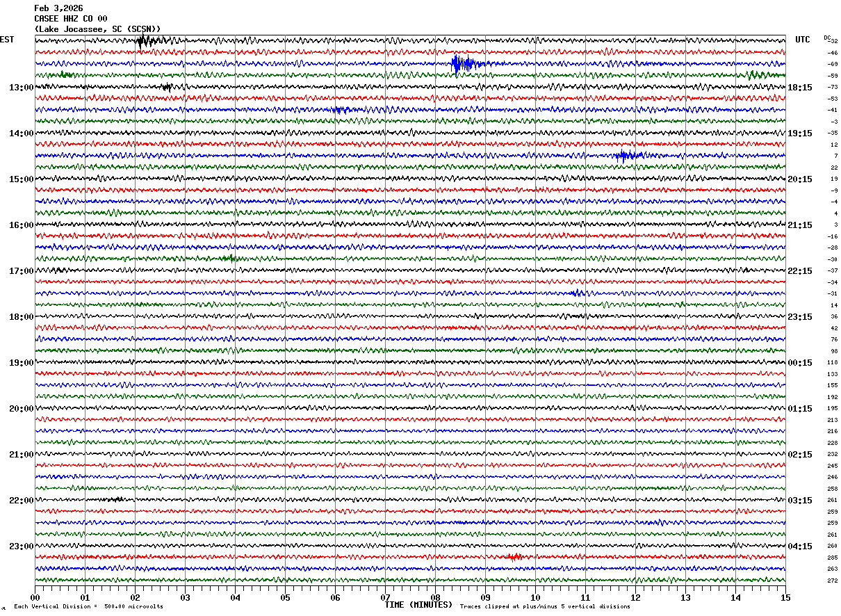The height and width of the screenshot is (616, 841).
Task: Click minute tick '07' on the bottom axis
Action: pyautogui.click(x=385, y=597)
